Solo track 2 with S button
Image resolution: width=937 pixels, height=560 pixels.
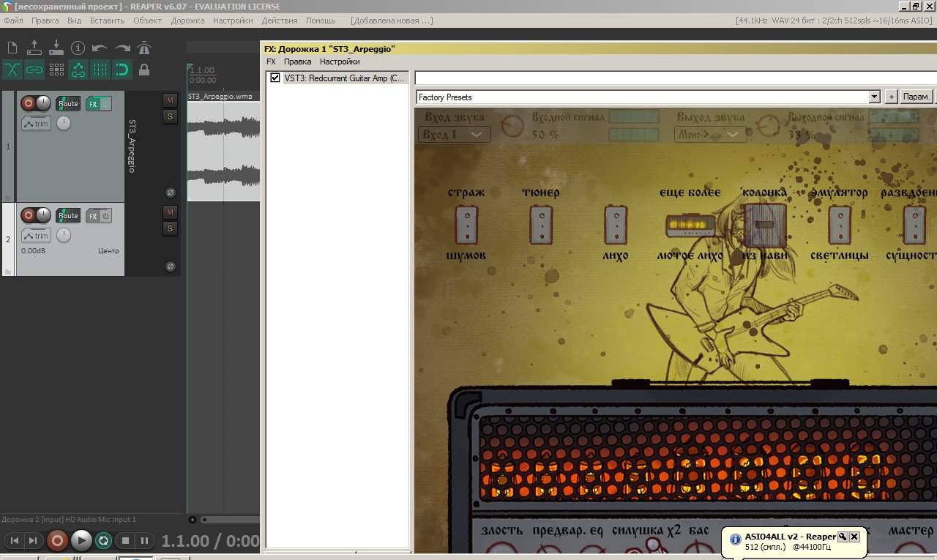(x=170, y=228)
